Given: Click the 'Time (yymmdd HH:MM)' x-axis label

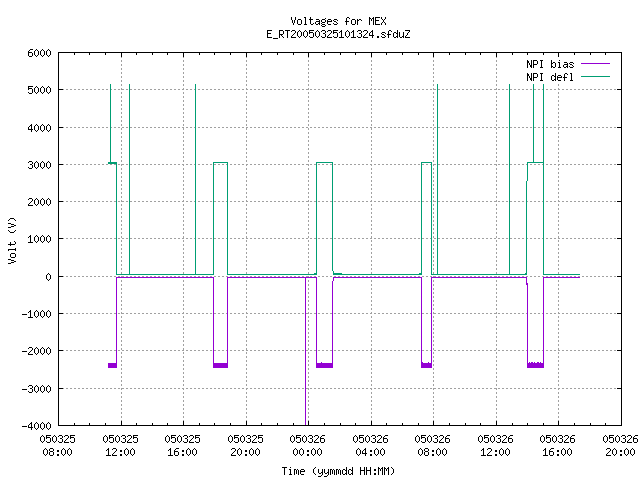Looking at the screenshot, I should [338, 471].
